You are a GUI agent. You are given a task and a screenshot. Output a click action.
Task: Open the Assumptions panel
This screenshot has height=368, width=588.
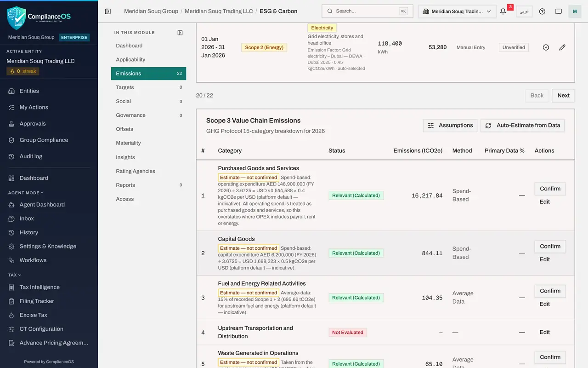point(450,126)
